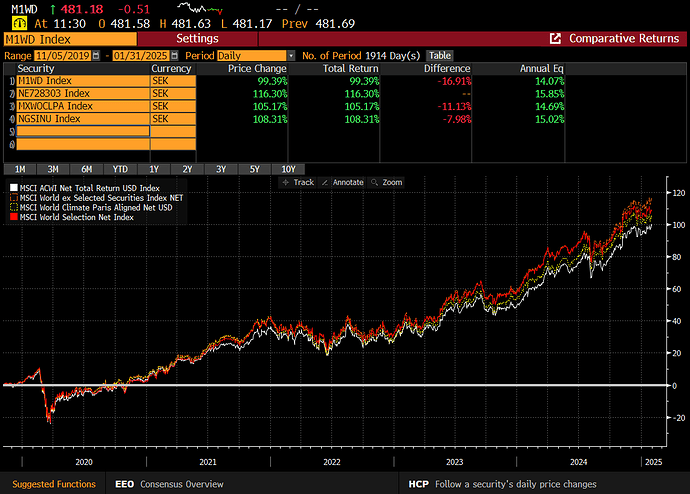
Task: Toggle the MSCI World Selection red legend swatch
Action: [14, 217]
